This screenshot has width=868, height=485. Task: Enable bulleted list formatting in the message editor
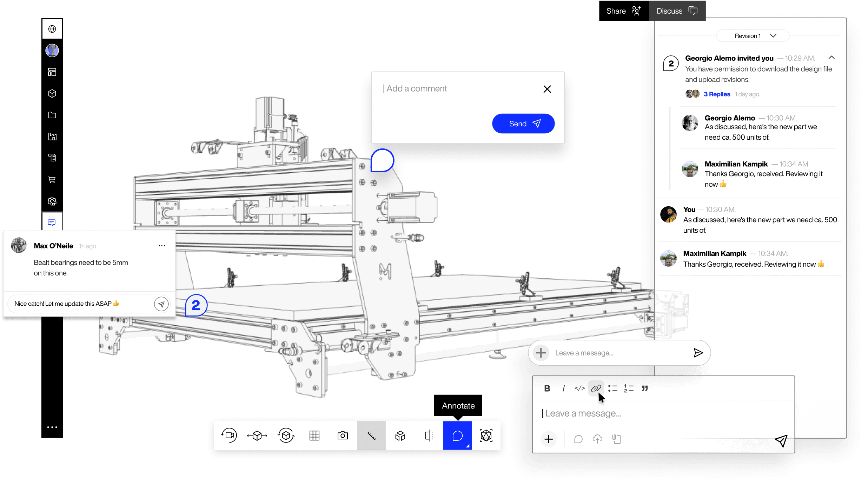[x=612, y=388]
